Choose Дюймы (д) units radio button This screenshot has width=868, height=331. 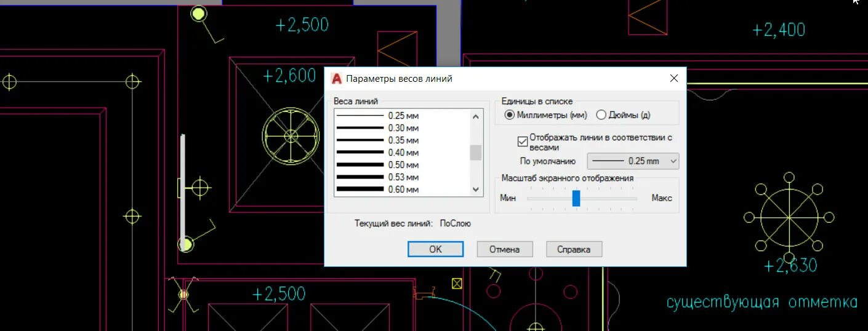click(x=624, y=115)
